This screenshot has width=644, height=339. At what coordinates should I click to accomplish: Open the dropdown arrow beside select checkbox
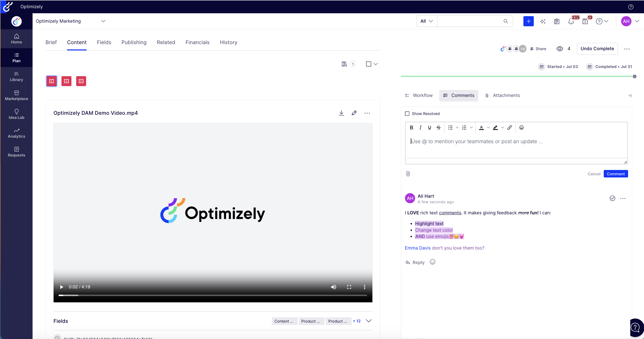[375, 64]
